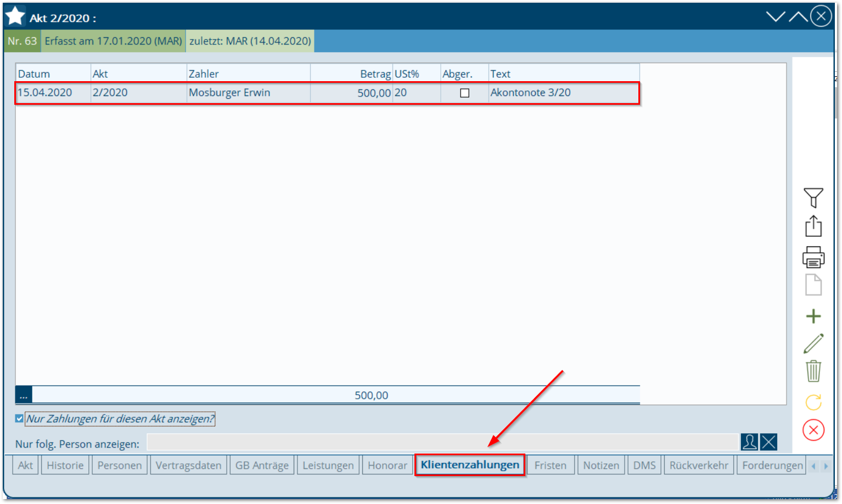The width and height of the screenshot is (842, 504).
Task: Select 'Akontonote 3/20' text cell
Action: (564, 93)
